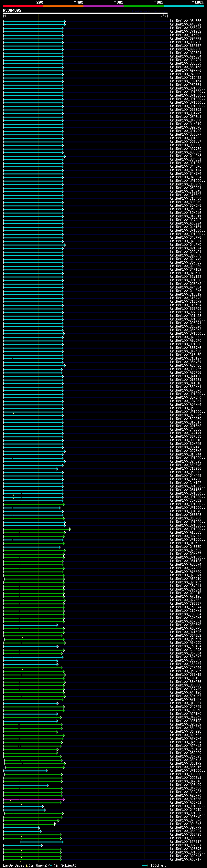Click the red 20% identity legend segment
207x868 pixels.
click(x=23, y=6)
